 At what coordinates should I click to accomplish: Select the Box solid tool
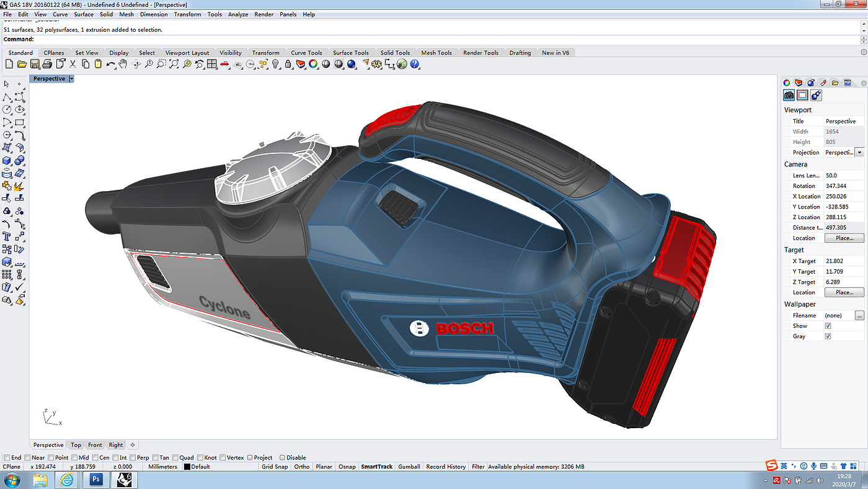pyautogui.click(x=7, y=160)
